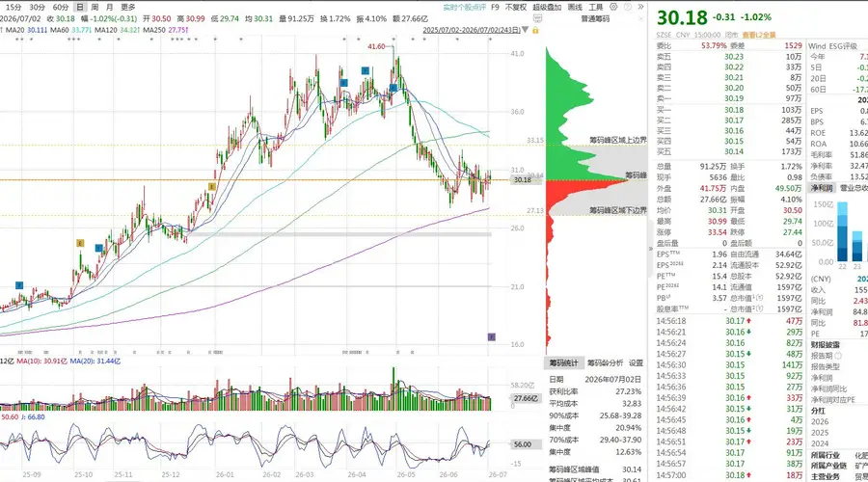Click 查看L2全景 link
Image resolution: width=868 pixels, height=482 pixels.
tap(759, 35)
